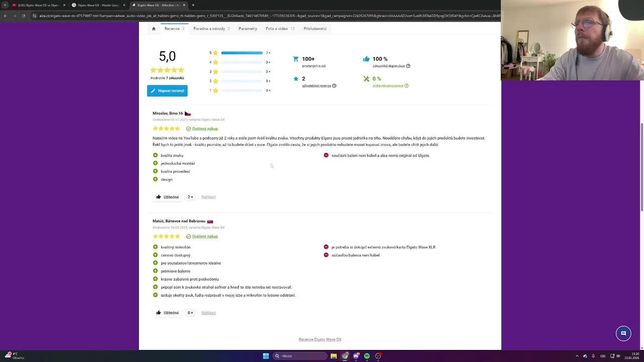The image size is (644, 362).
Task: Click the microphone tray icon
Action: click(593, 356)
